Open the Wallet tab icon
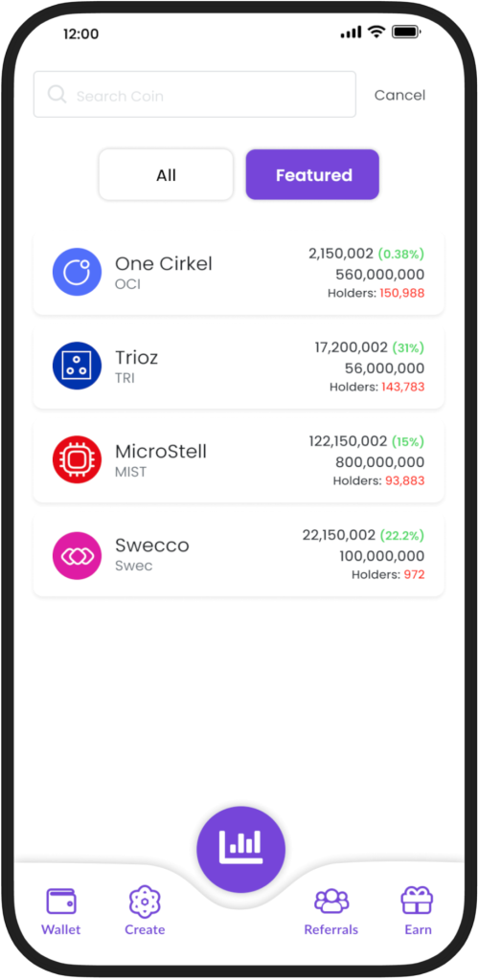The height and width of the screenshot is (980, 478). click(x=61, y=902)
